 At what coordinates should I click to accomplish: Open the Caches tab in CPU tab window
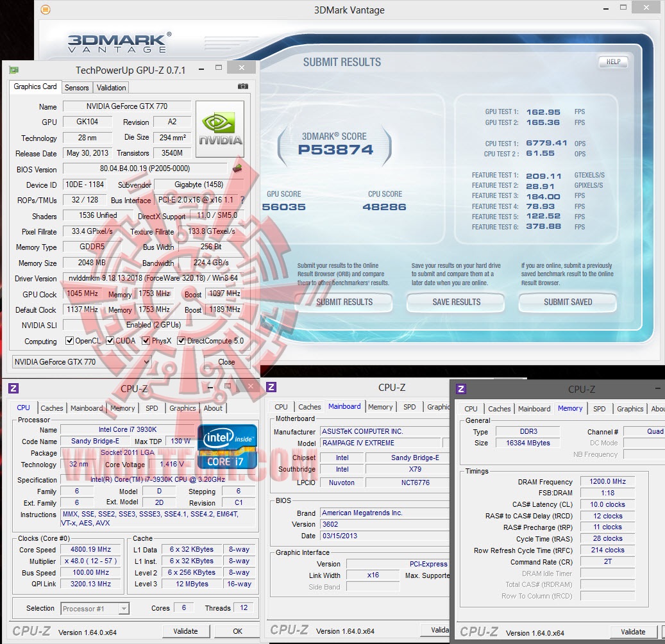[52, 408]
